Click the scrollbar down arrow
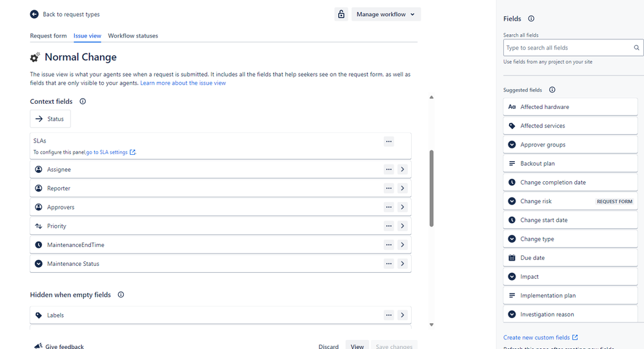This screenshot has width=644, height=349. (431, 324)
